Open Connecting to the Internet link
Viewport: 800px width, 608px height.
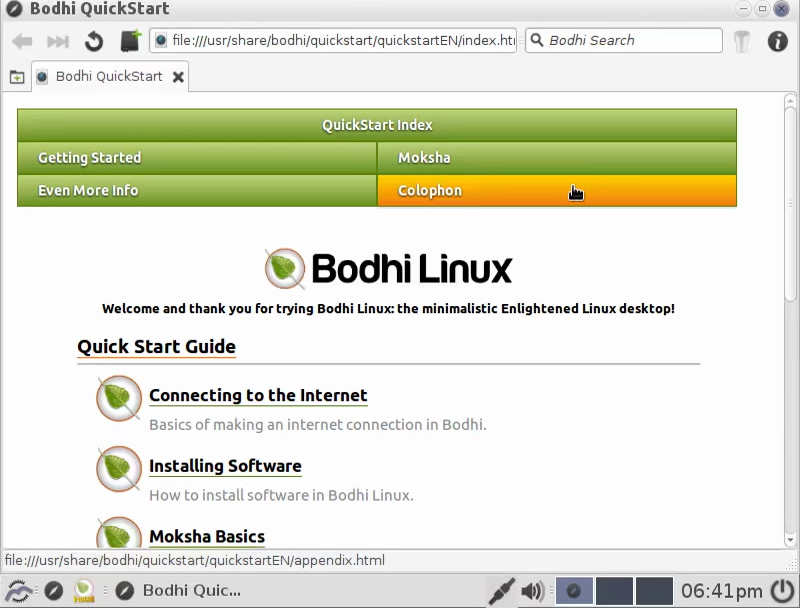tap(258, 395)
